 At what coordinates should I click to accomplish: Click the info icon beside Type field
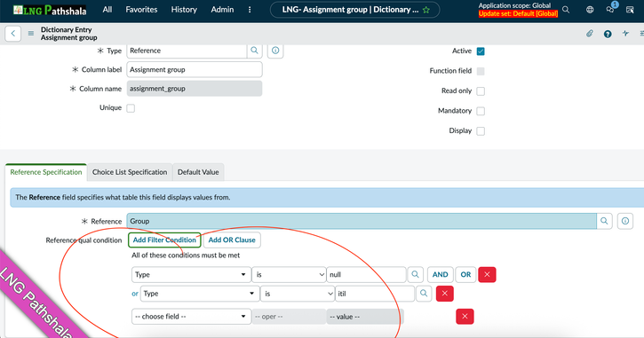(275, 51)
